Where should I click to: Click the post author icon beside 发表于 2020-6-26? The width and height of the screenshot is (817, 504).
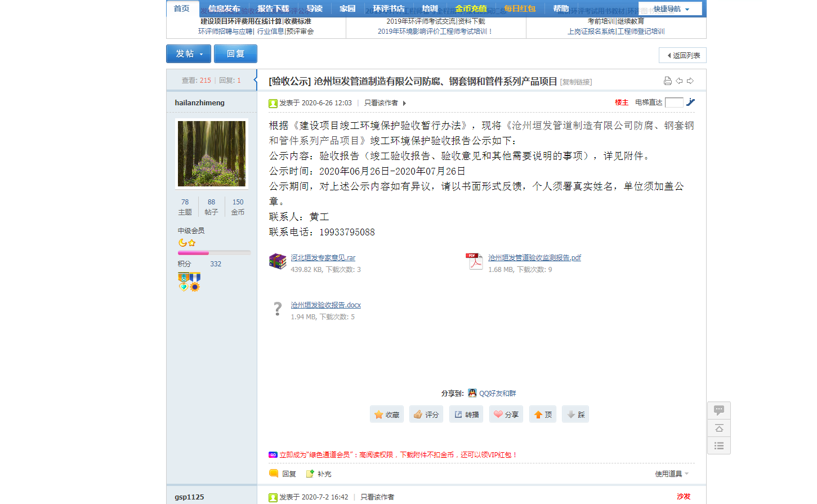click(x=273, y=103)
